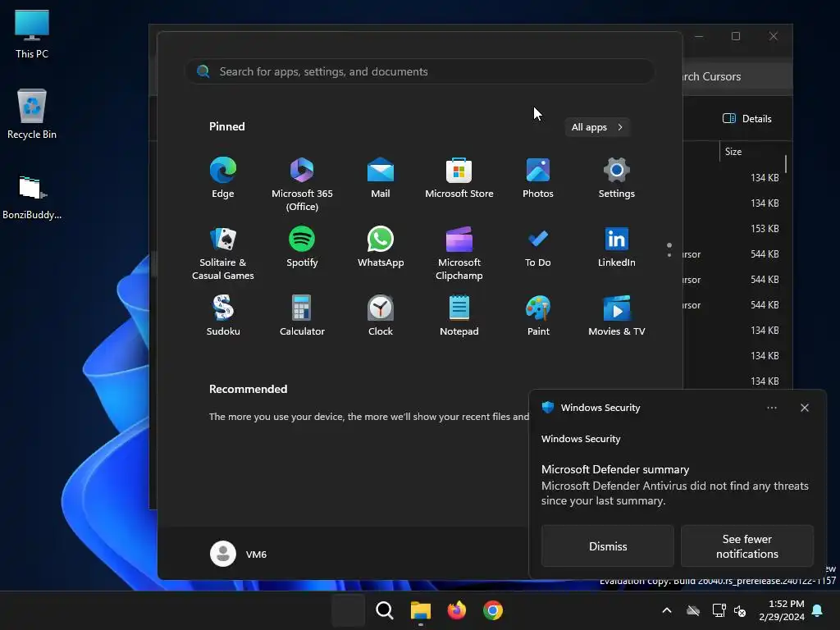
Task: Select the BonziBuddy desktop shortcut
Action: tap(32, 197)
